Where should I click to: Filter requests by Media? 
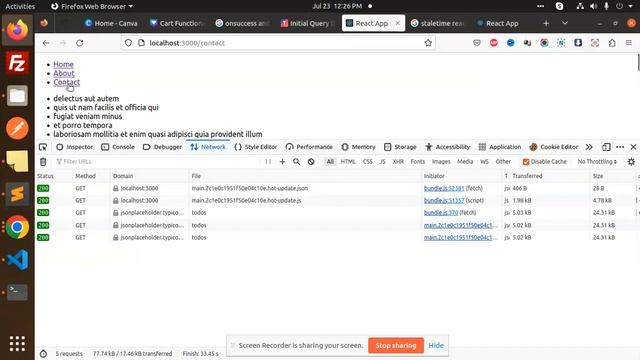click(465, 162)
